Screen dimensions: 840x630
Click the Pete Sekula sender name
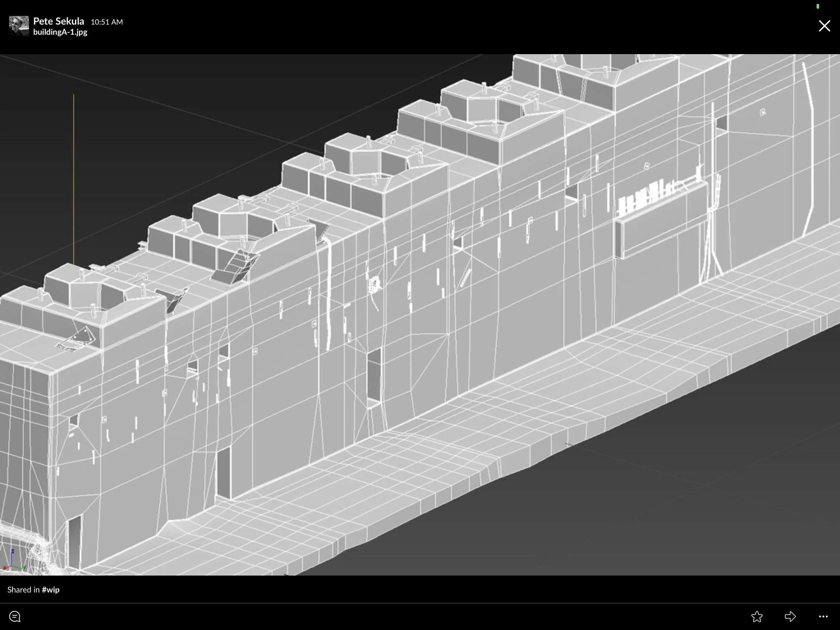coord(58,21)
